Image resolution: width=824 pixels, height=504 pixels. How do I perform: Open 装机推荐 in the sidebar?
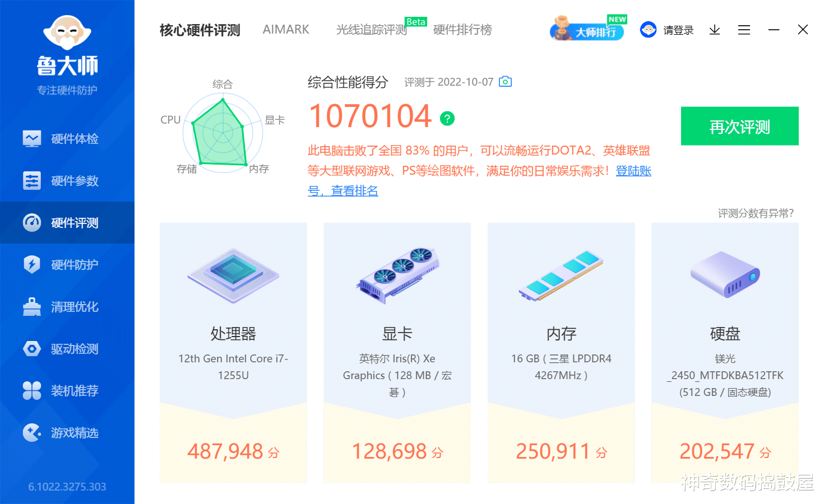pyautogui.click(x=67, y=390)
